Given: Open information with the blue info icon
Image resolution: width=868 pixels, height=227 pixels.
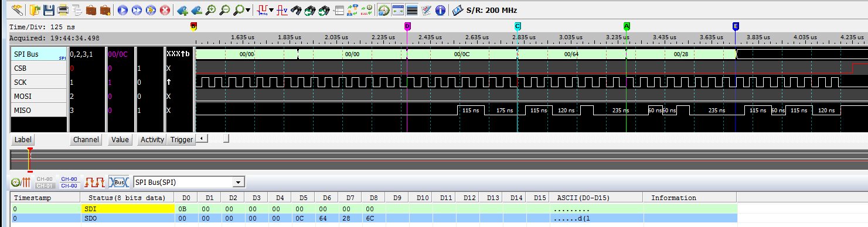Looking at the screenshot, I should [440, 10].
